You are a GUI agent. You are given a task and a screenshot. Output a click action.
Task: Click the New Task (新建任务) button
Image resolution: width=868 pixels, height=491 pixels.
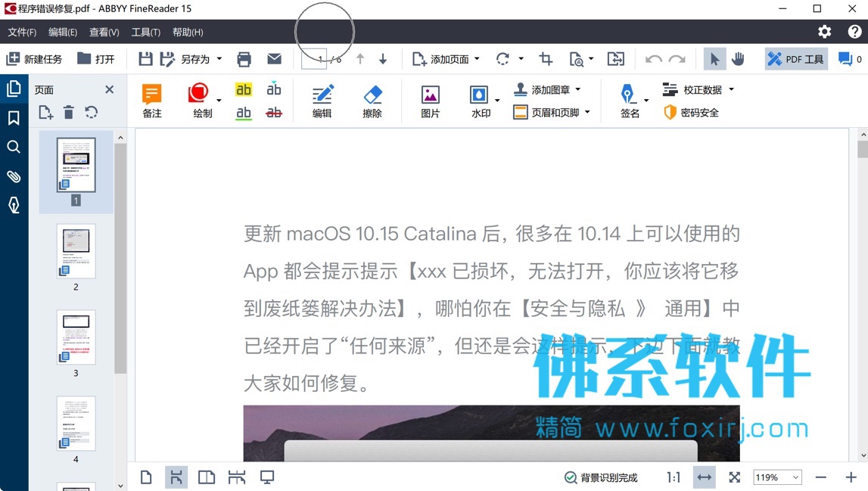(x=34, y=59)
